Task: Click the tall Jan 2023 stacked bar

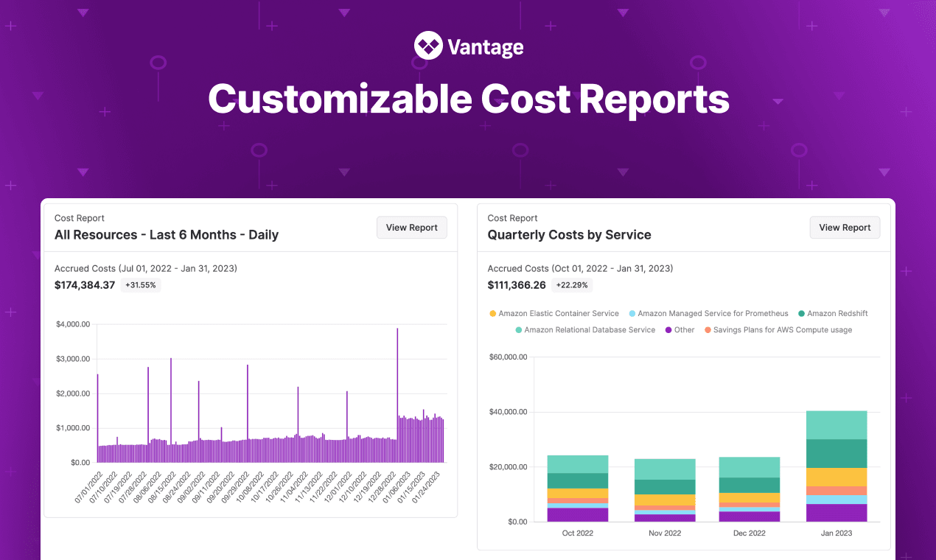Action: click(x=837, y=464)
